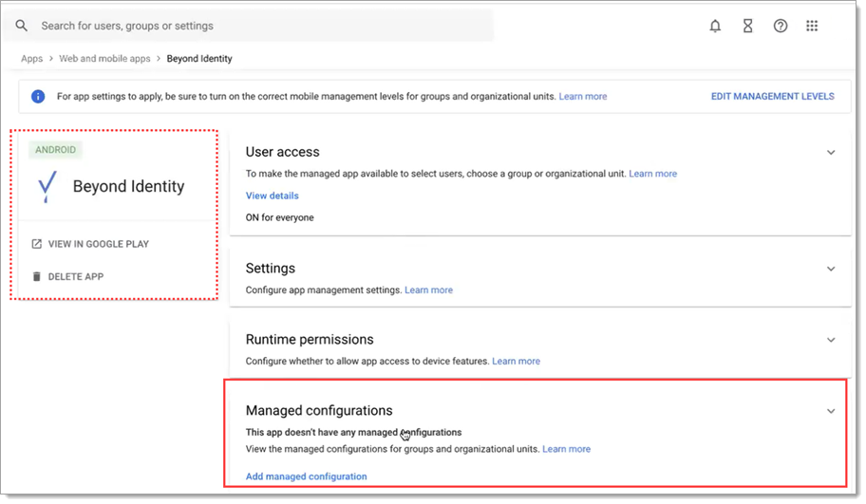Open the help question mark icon
Screen dimensions: 866x504
point(780,27)
